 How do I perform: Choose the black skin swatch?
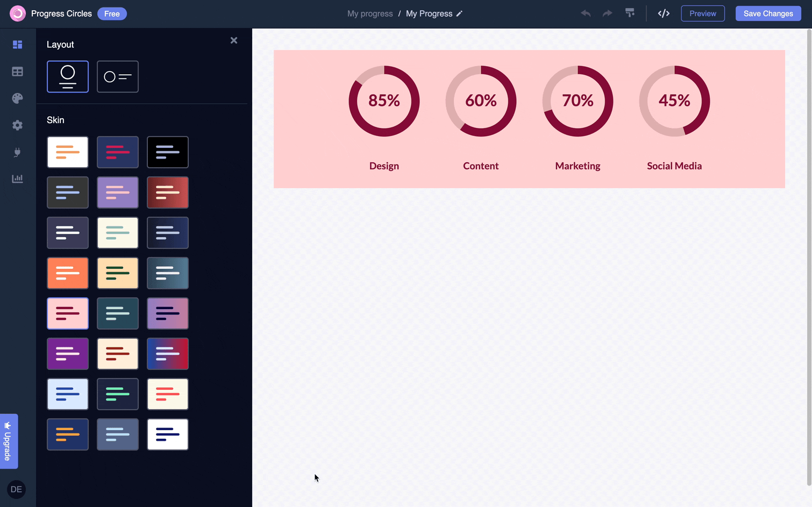pos(168,152)
